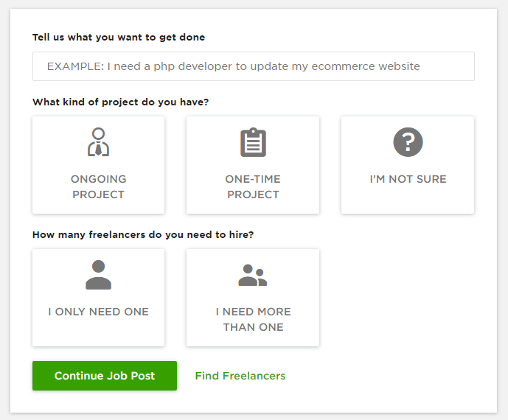Click the What kind of project heading
508x420 pixels.
[x=120, y=102]
